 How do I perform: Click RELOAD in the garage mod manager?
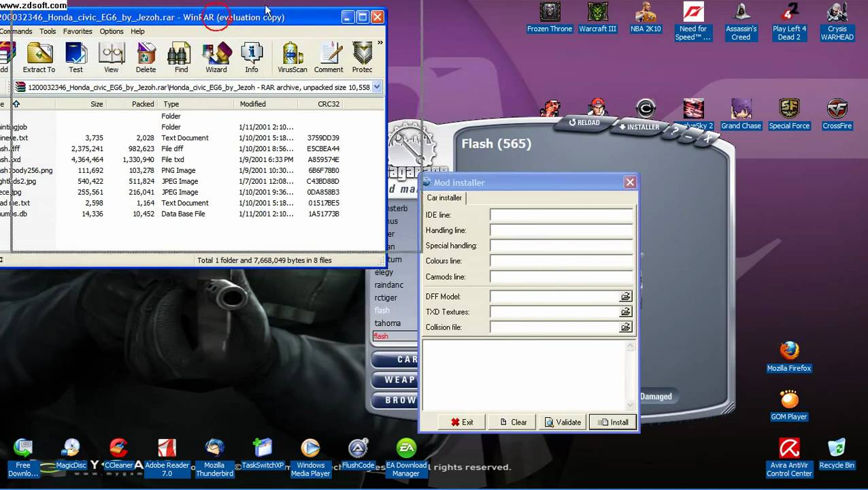pyautogui.click(x=585, y=122)
